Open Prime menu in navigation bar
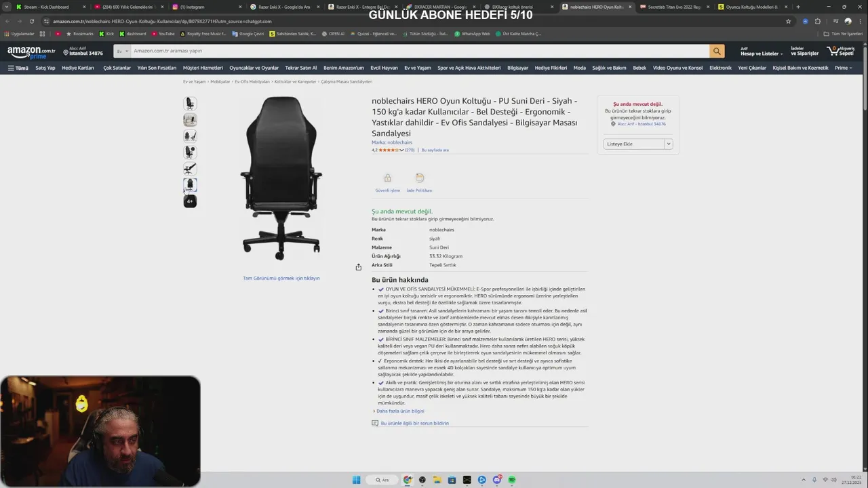The image size is (868, 488). click(843, 68)
